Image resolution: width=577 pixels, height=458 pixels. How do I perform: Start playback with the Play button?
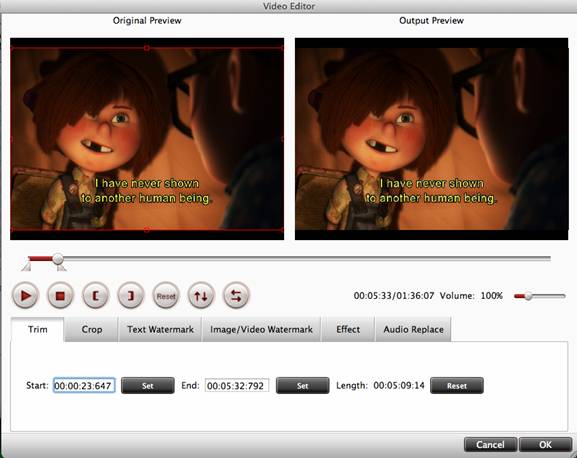(x=25, y=295)
